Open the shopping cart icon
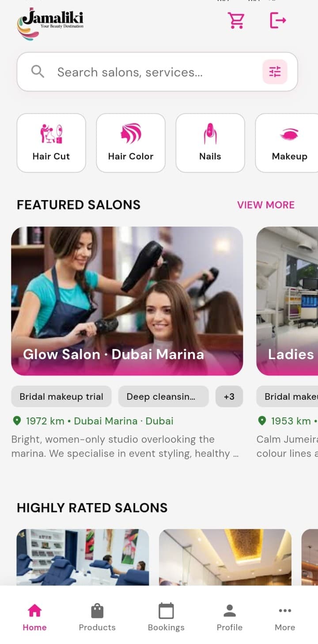 coord(236,20)
